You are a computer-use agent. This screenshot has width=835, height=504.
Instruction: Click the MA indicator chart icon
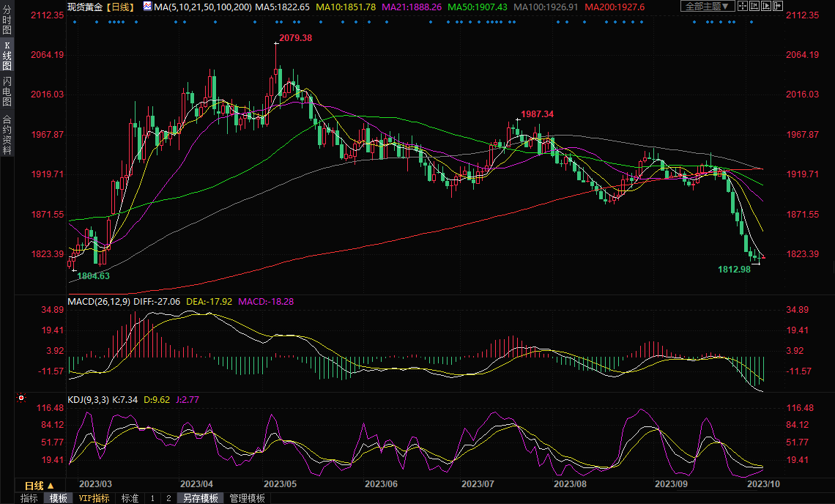point(147,7)
